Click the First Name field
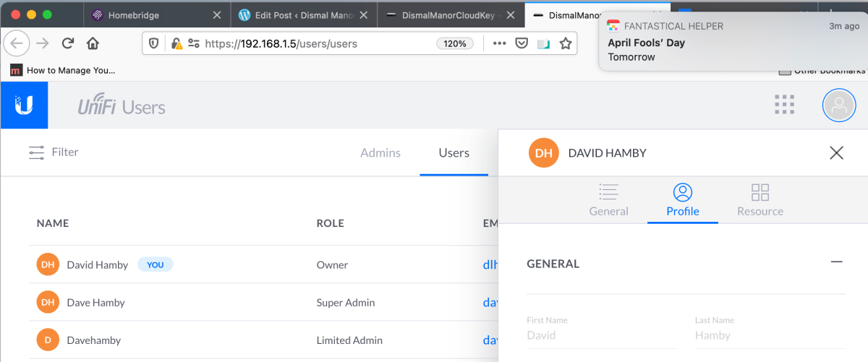Screen dimensions: 868x362 coord(600,335)
